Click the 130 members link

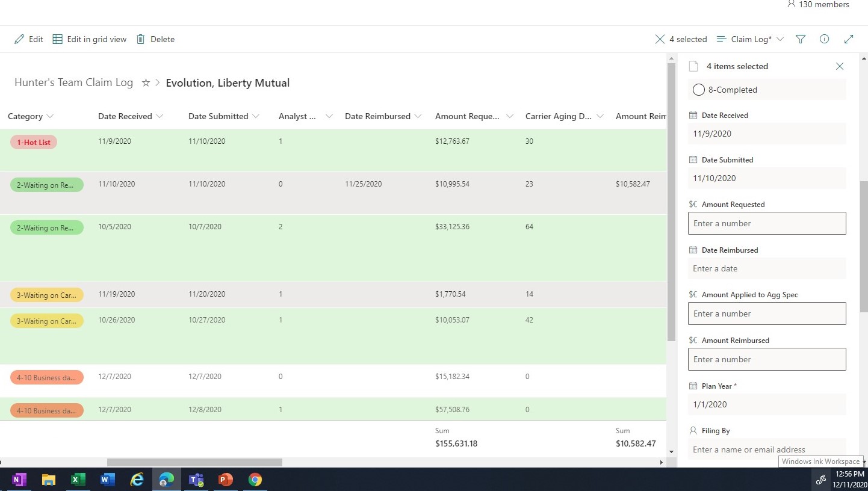(x=818, y=5)
